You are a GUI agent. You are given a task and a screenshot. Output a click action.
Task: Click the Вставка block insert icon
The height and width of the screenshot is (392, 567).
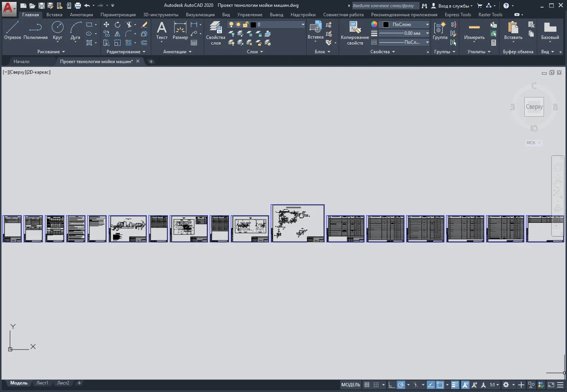(x=316, y=30)
